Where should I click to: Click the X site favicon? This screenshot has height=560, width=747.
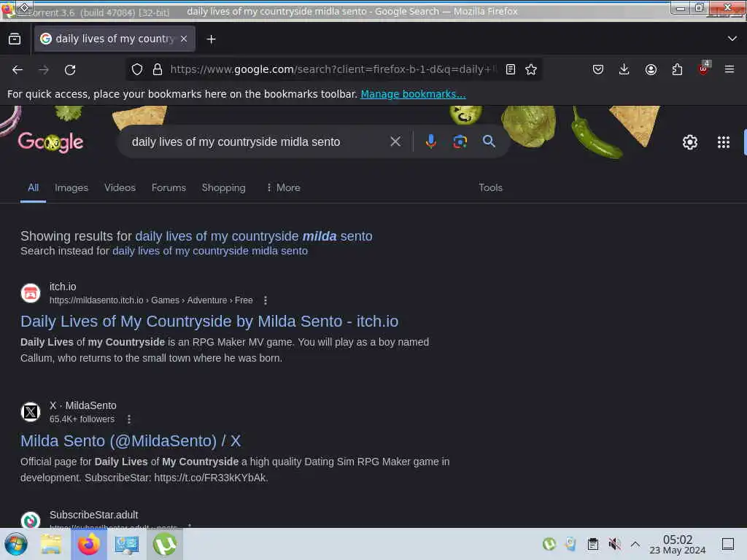point(31,412)
